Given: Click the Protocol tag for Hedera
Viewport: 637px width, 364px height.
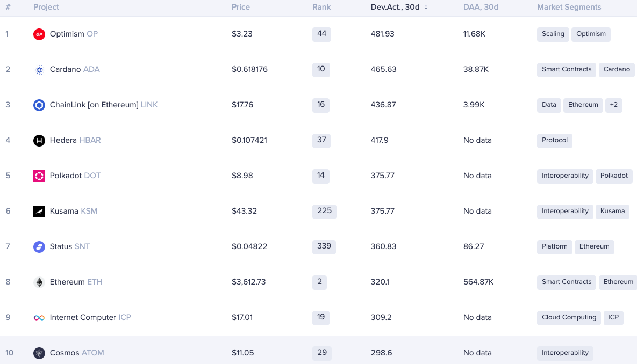Looking at the screenshot, I should [555, 141].
